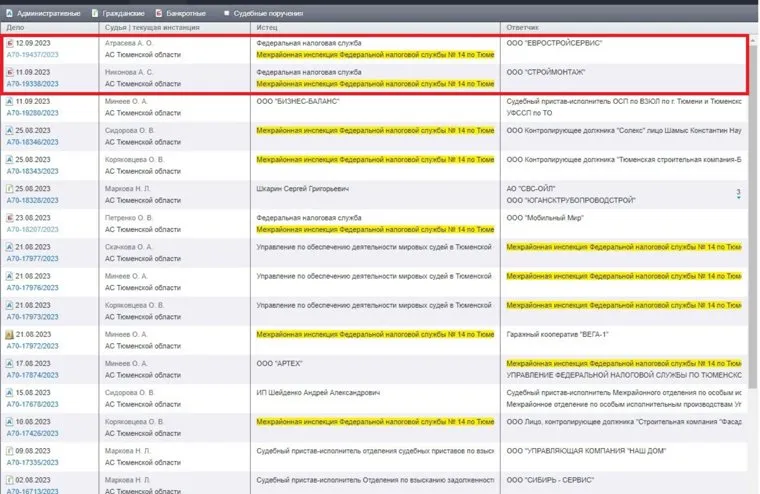Click the icon beside case А70-17874/2023
Viewport: 760px width, 494px height.
10,362
